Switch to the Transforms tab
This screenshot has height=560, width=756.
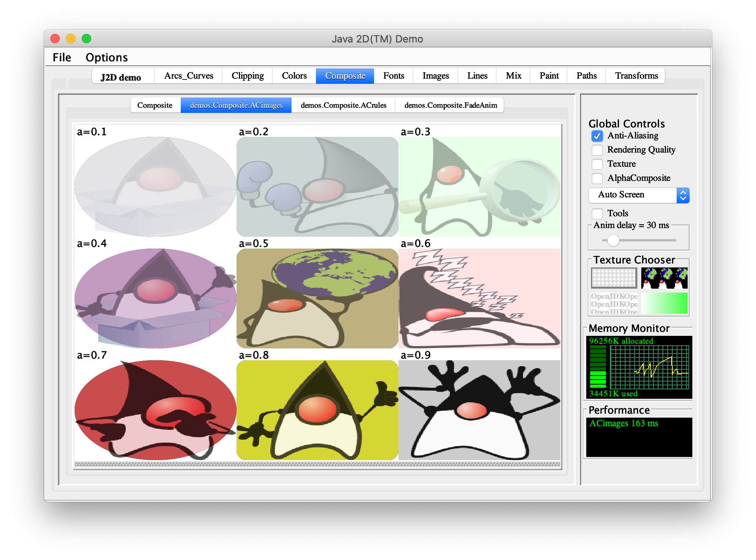(636, 76)
